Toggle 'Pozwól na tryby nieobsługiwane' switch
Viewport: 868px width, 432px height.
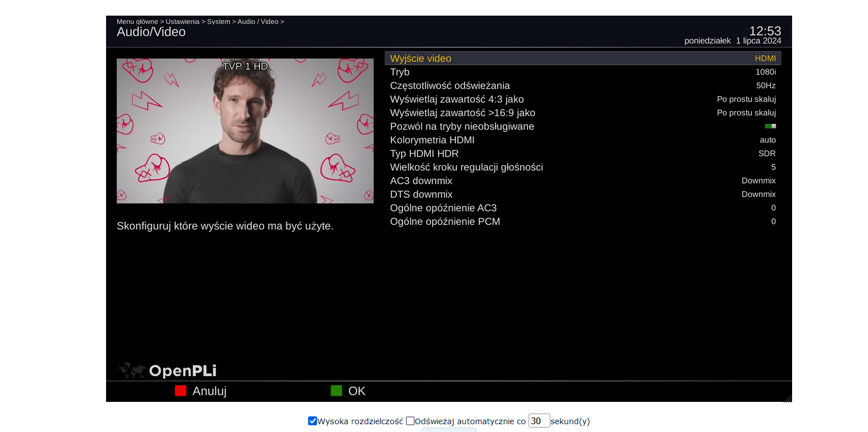(x=770, y=126)
